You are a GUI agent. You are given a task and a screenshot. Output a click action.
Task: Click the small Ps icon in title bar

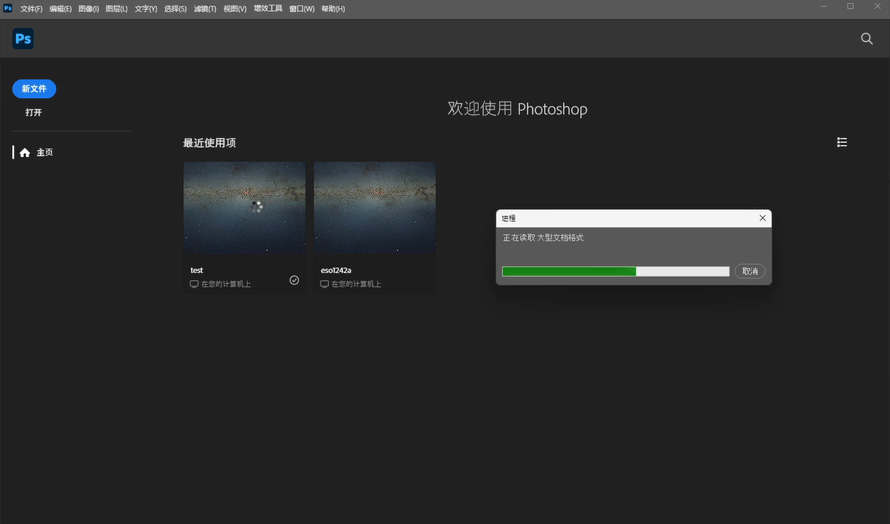(8, 8)
